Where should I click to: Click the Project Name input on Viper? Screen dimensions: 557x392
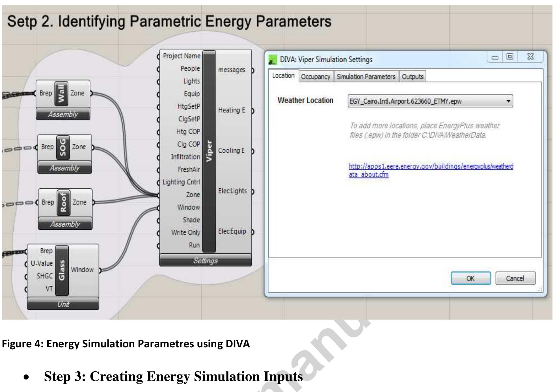tap(182, 56)
